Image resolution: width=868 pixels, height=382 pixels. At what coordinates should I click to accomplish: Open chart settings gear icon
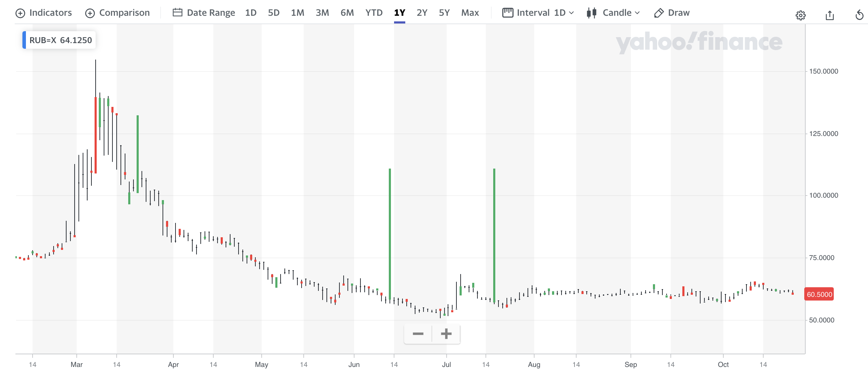800,15
